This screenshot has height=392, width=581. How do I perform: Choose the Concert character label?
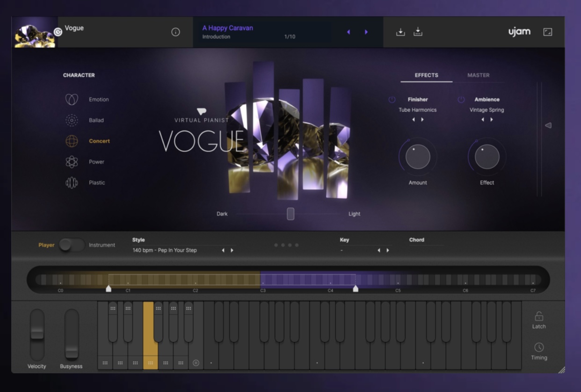tap(99, 141)
